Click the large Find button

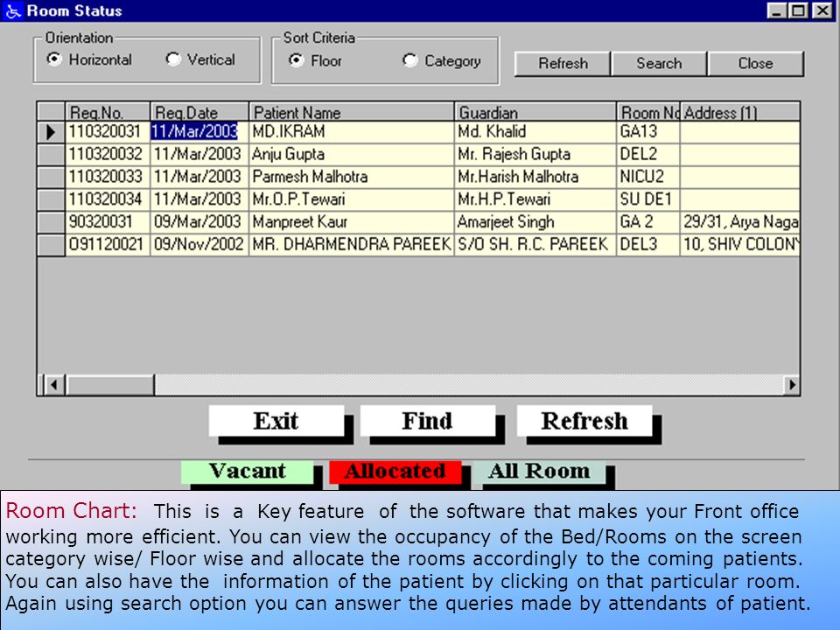(428, 421)
